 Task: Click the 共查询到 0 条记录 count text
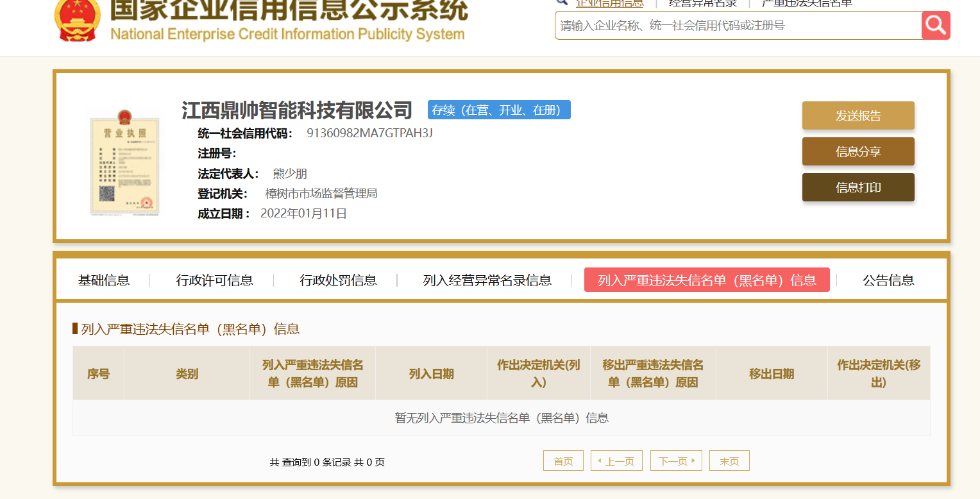(x=327, y=462)
